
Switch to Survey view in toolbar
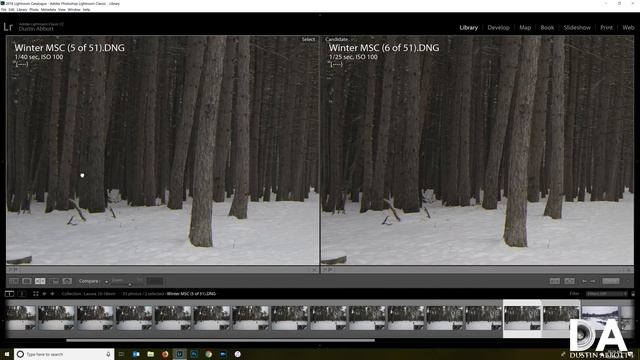(x=53, y=281)
